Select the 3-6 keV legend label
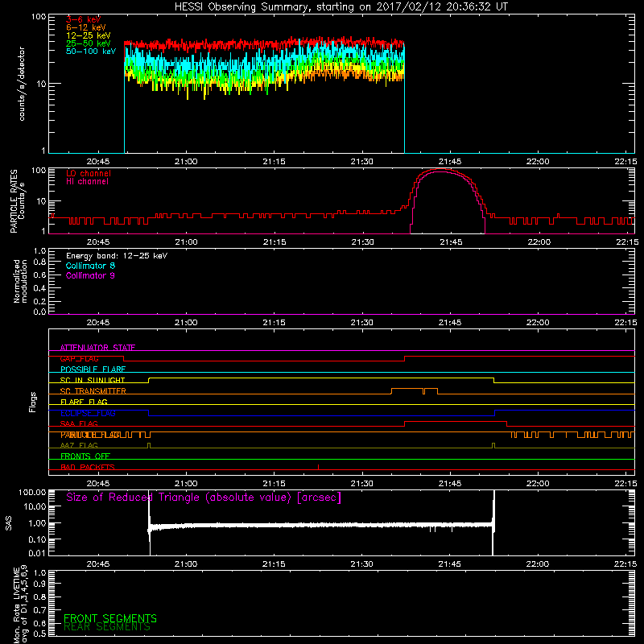Screen dimensions: 644x644 (x=83, y=19)
